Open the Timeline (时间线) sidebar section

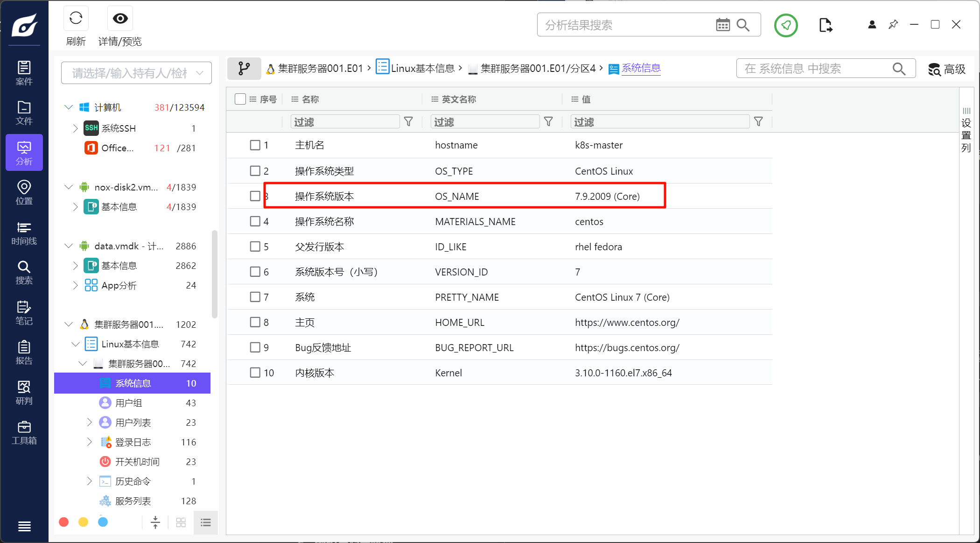coord(24,233)
